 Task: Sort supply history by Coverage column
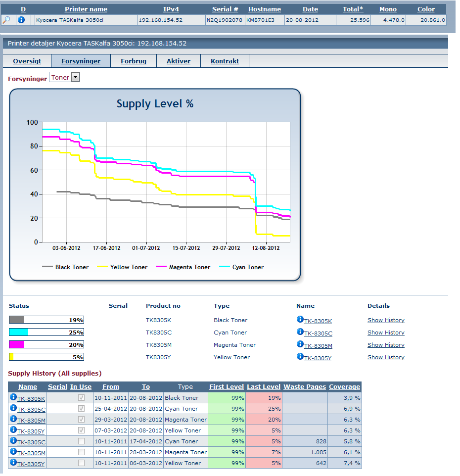point(344,387)
